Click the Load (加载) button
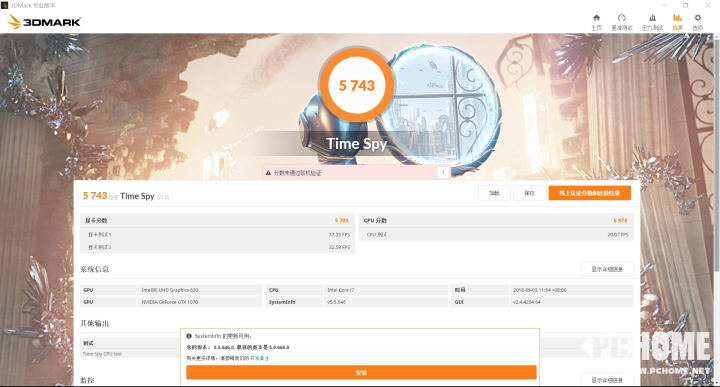 494,193
